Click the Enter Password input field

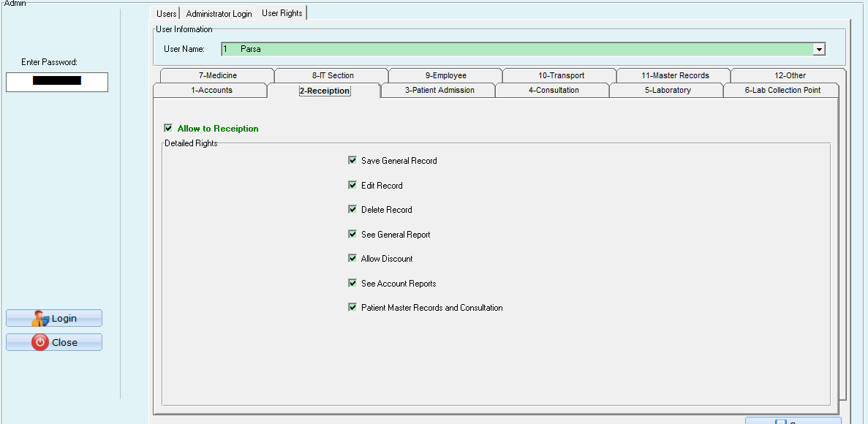[x=57, y=81]
